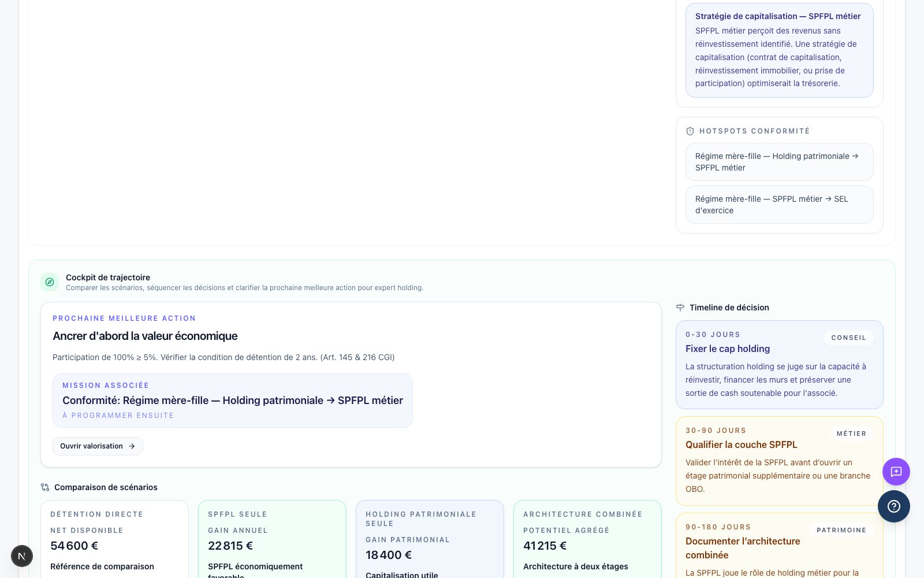Click the Hotspots conformité shield icon

click(x=690, y=131)
